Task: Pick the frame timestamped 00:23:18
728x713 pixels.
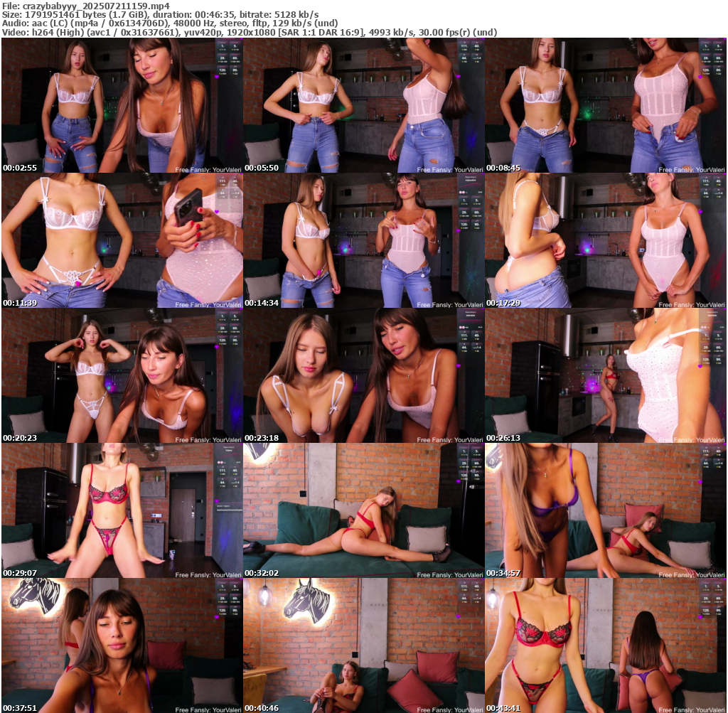Action: point(363,375)
